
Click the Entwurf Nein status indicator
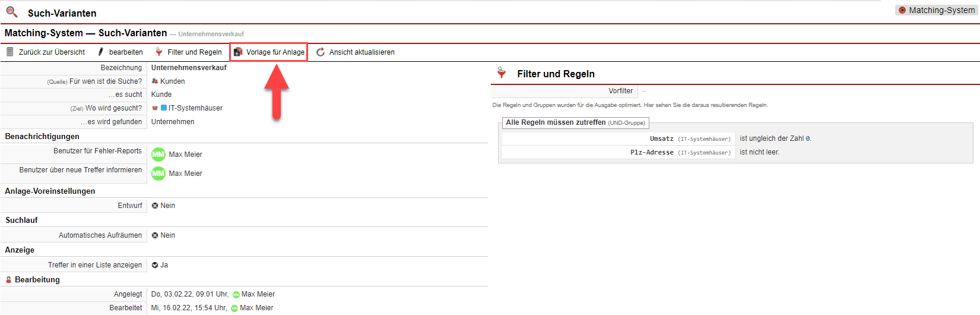click(155, 206)
